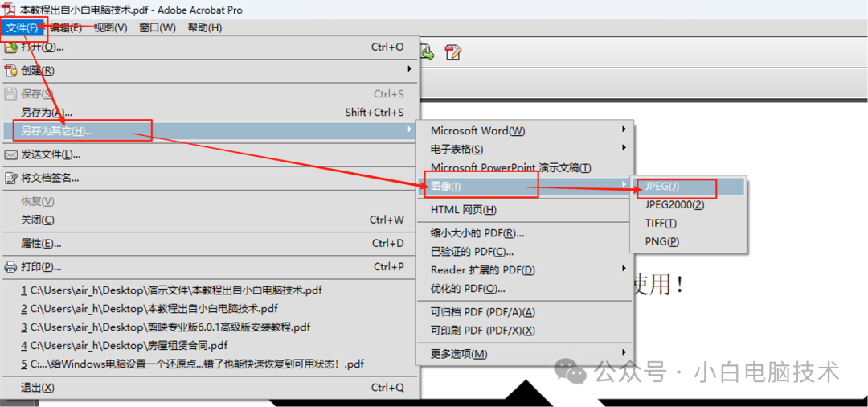This screenshot has height=407, width=868.
Task: Choose HTML 网页(H) export option
Action: [x=524, y=210]
